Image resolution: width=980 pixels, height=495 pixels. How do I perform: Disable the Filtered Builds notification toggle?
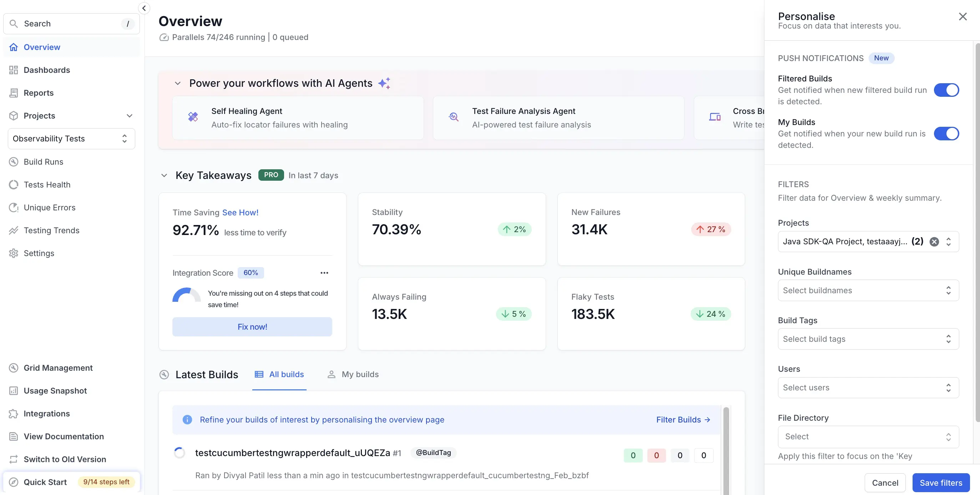coord(947,90)
